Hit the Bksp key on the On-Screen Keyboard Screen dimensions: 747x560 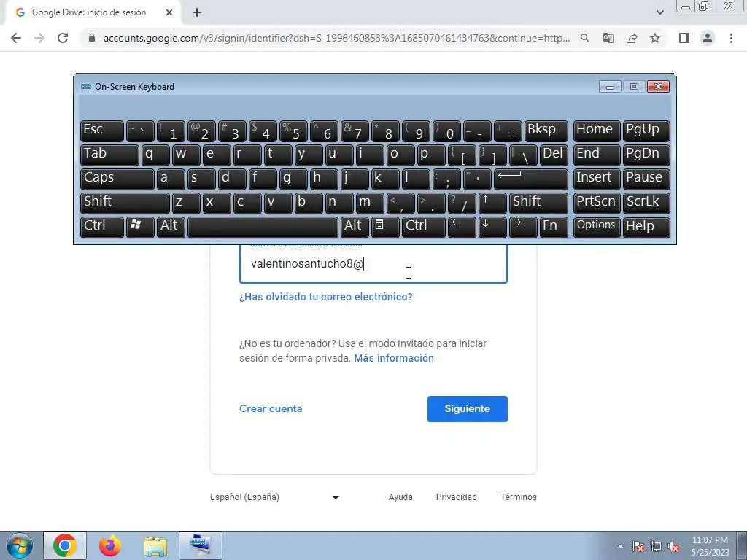pos(546,131)
